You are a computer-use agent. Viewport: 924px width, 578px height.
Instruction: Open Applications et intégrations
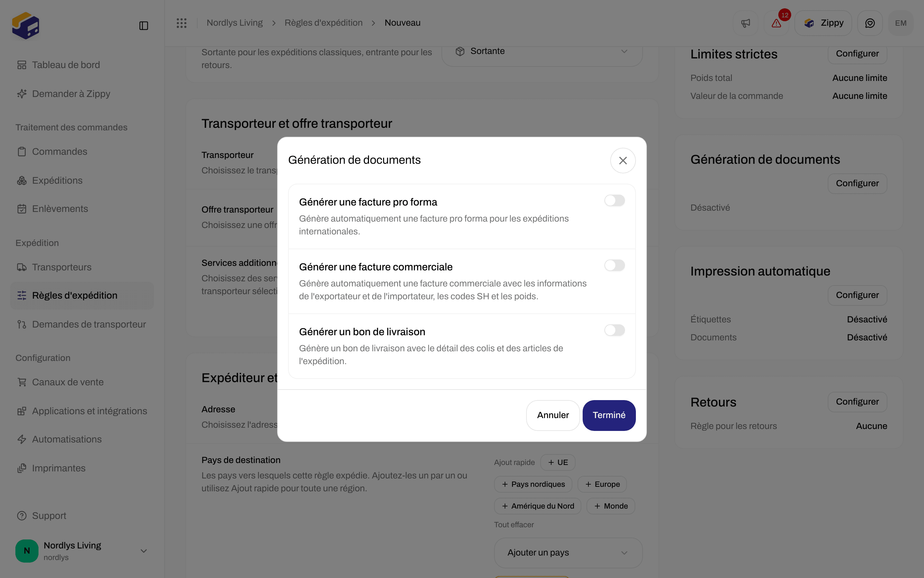[x=82, y=411]
